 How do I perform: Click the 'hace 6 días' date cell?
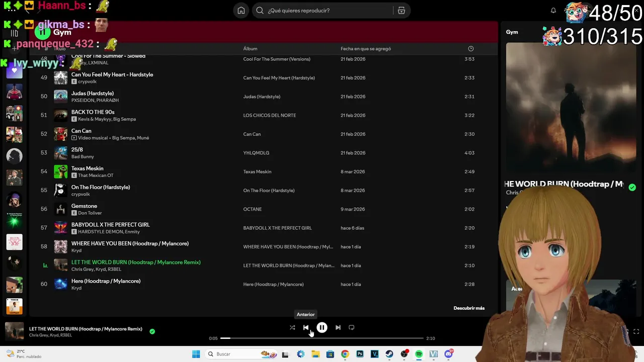click(352, 228)
